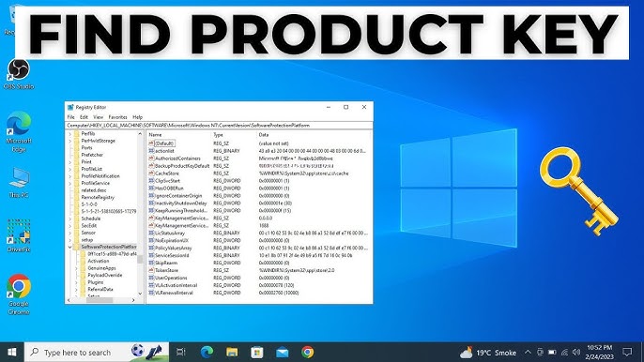The width and height of the screenshot is (644, 362).
Task: Open the Help menu in Registry Editor
Action: pyautogui.click(x=138, y=117)
